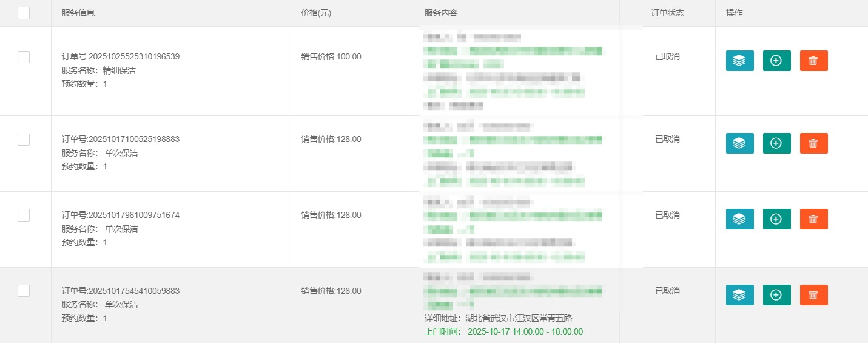Select checkbox for order 20251017100525198883
The width and height of the screenshot is (868, 343).
(24, 140)
